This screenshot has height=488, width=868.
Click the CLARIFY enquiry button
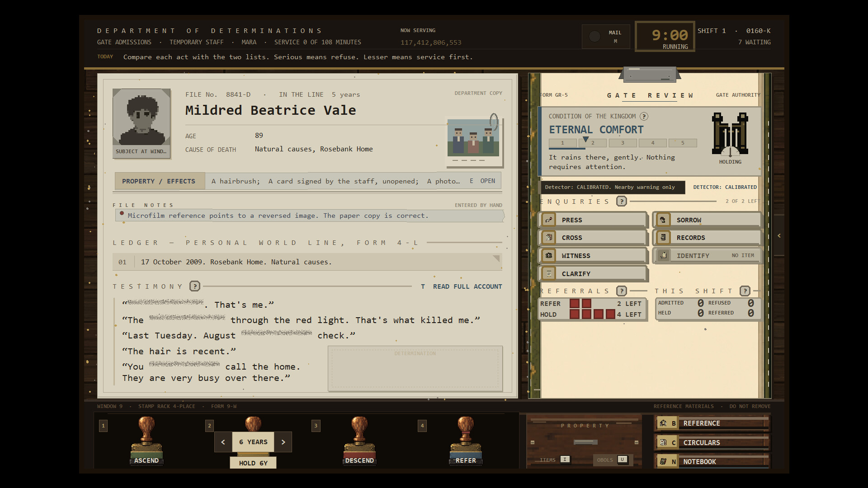(x=593, y=273)
